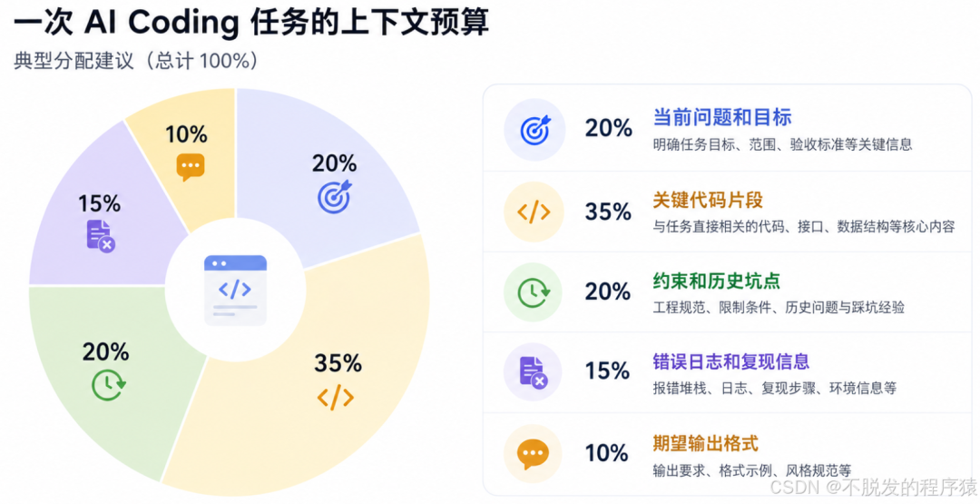
Task: Click the orange chat bubble icon in pie
Action: (191, 167)
